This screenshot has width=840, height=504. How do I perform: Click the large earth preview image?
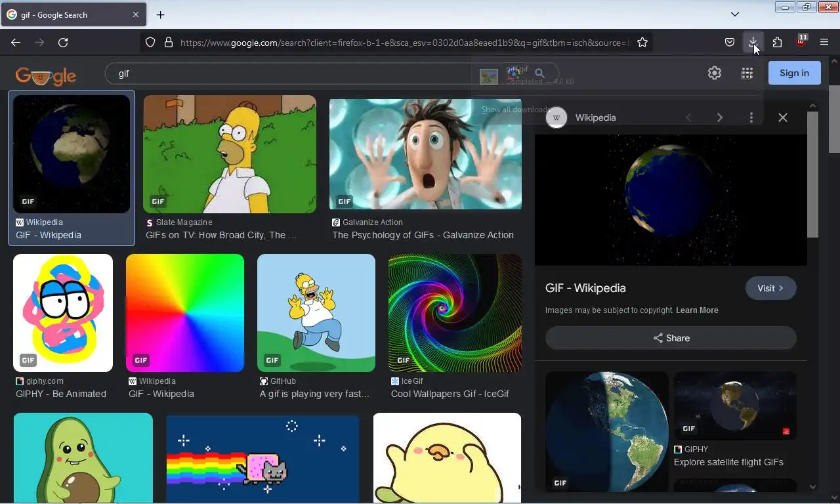(671, 200)
